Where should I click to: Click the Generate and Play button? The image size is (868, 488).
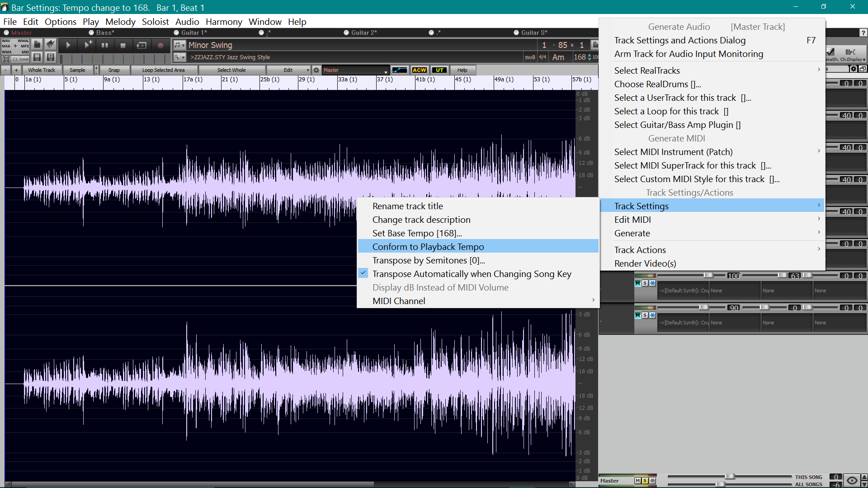click(88, 45)
